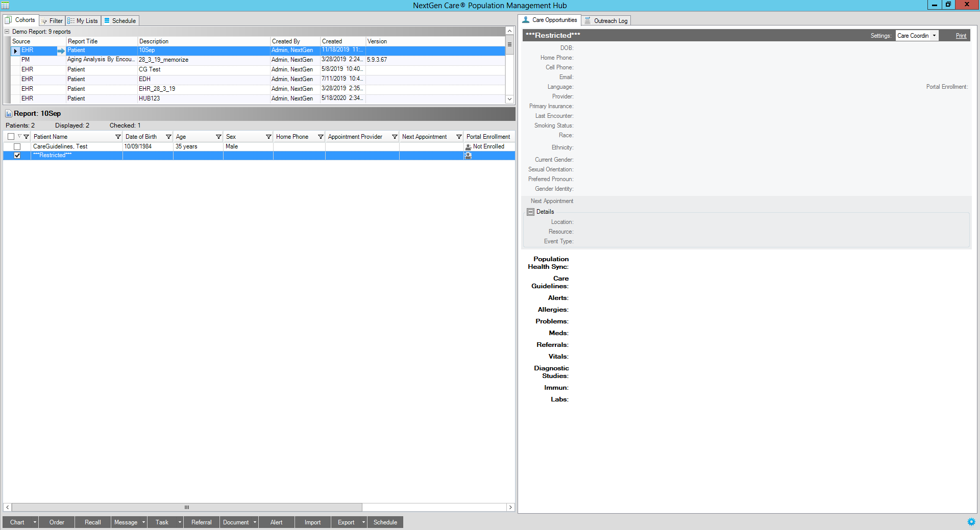Click the bottom Schedule button
This screenshot has height=530, width=980.
pyautogui.click(x=385, y=522)
